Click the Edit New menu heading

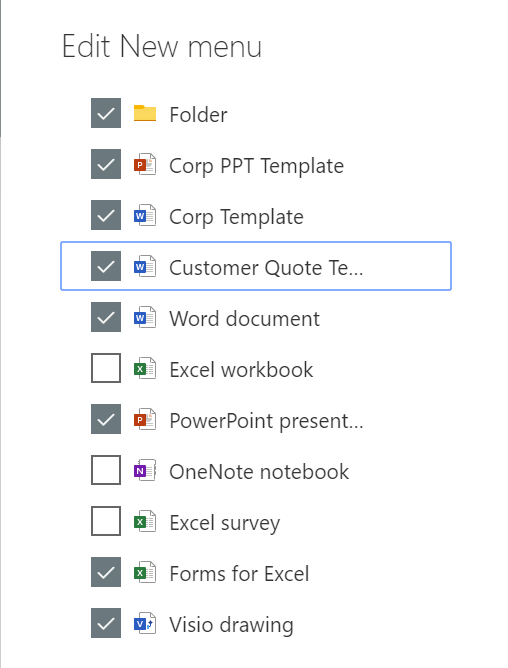click(x=162, y=46)
